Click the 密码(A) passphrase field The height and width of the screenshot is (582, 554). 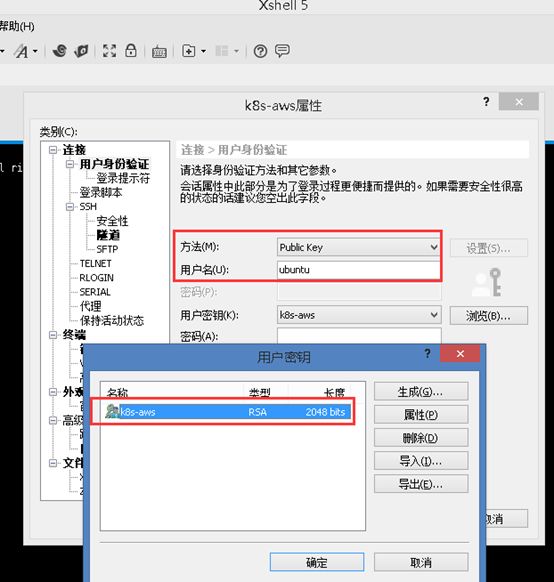click(359, 336)
